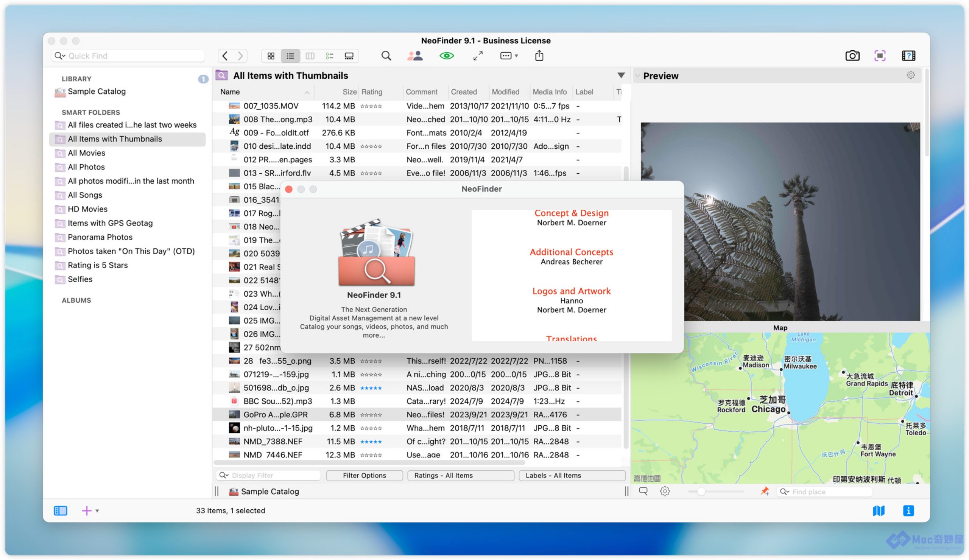The width and height of the screenshot is (969, 560).
Task: Click the barcode scan icon
Action: [x=879, y=56]
